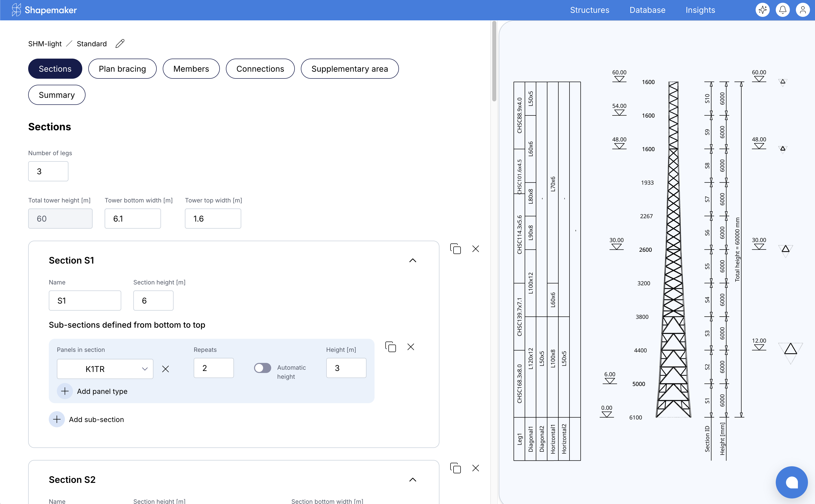This screenshot has height=504, width=815.
Task: Collapse Section S1 using its chevron
Action: click(413, 260)
